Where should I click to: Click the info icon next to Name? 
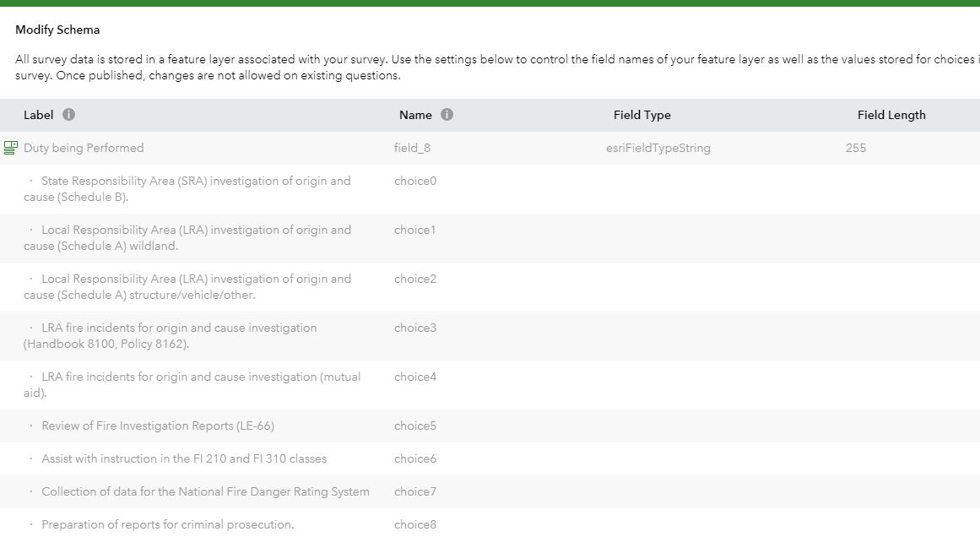click(447, 115)
